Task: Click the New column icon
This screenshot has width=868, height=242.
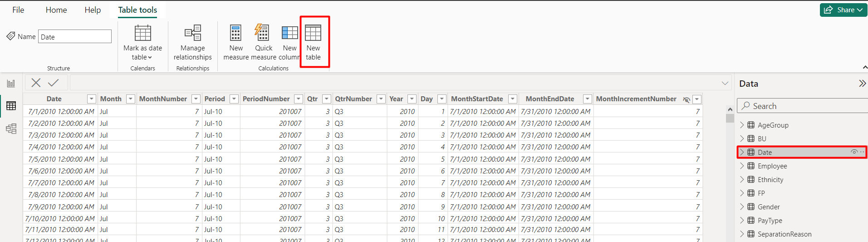Action: [x=289, y=33]
